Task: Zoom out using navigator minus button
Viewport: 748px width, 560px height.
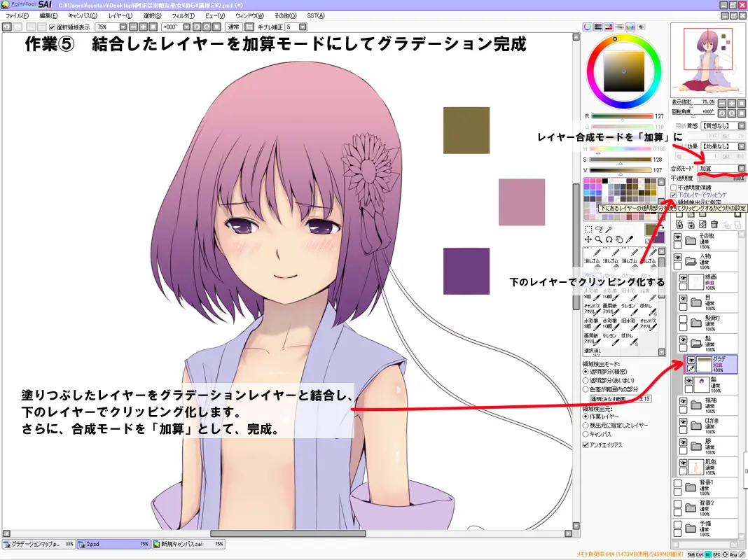Action: (722, 104)
